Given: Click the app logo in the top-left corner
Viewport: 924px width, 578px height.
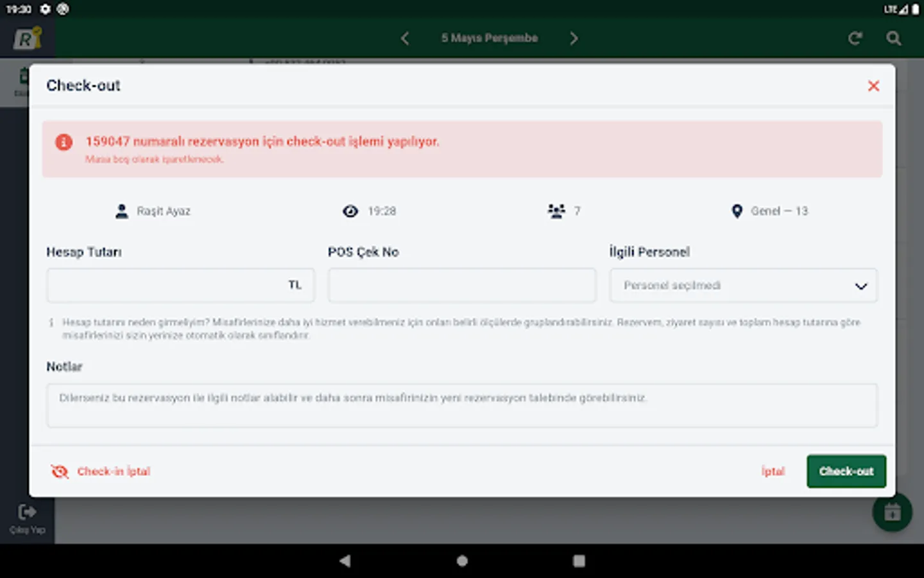Looking at the screenshot, I should coord(28,39).
